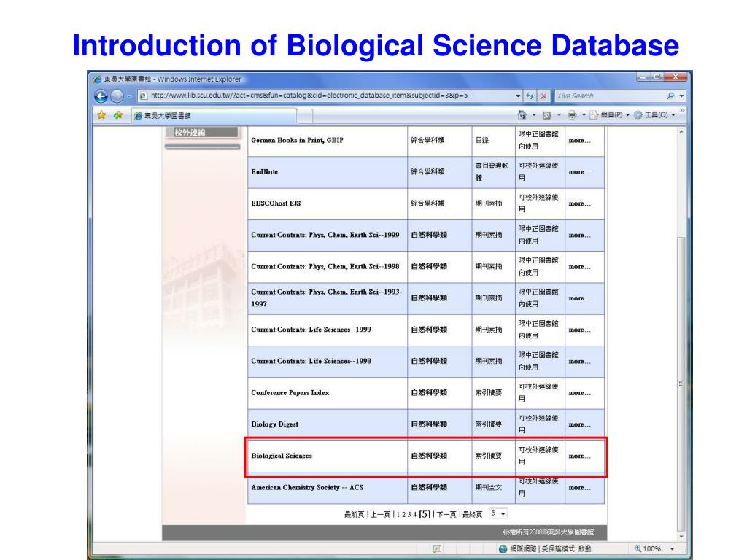Viewport: 747px width, 560px height.
Task: Go back with the browser Back arrow
Action: [x=101, y=96]
